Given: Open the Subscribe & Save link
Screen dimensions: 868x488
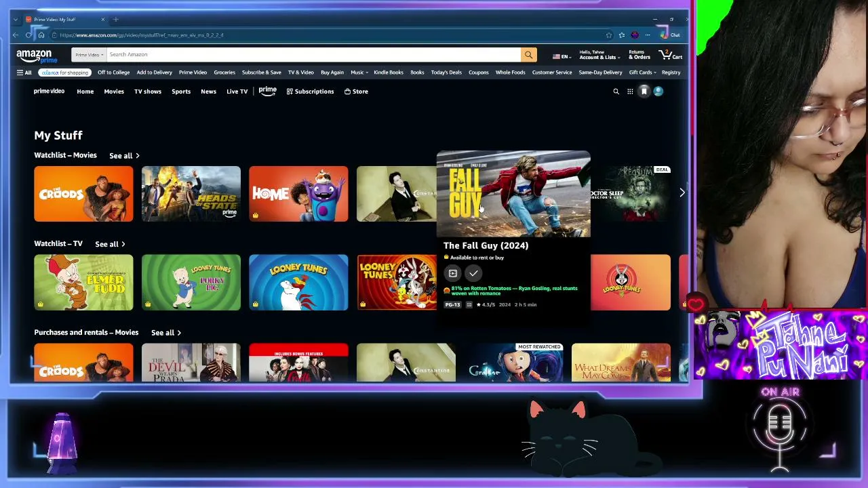Looking at the screenshot, I should [261, 73].
